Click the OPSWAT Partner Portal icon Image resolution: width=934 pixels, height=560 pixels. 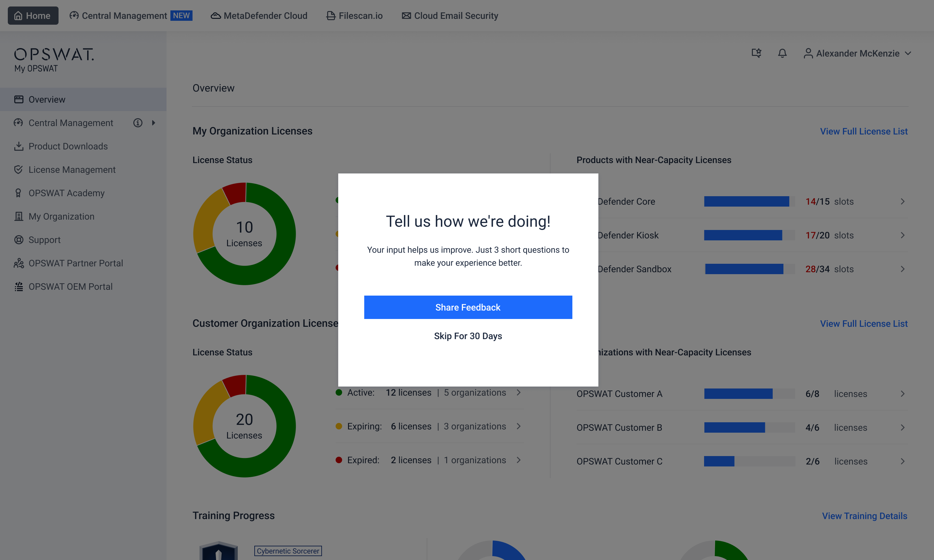[x=19, y=263]
